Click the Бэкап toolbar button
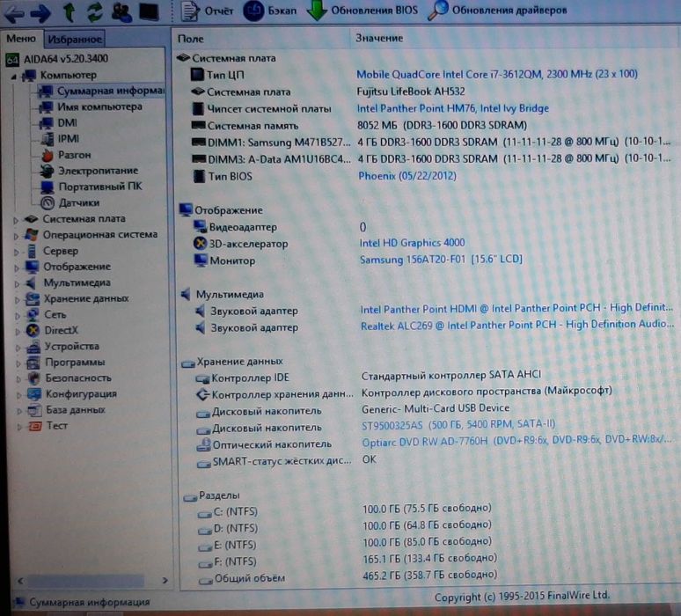The image size is (681, 616). pos(270,11)
